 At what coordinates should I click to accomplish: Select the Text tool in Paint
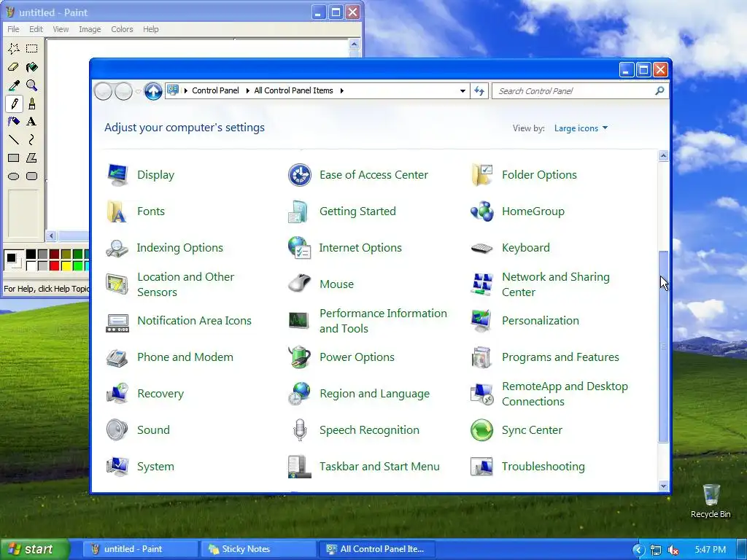32,122
